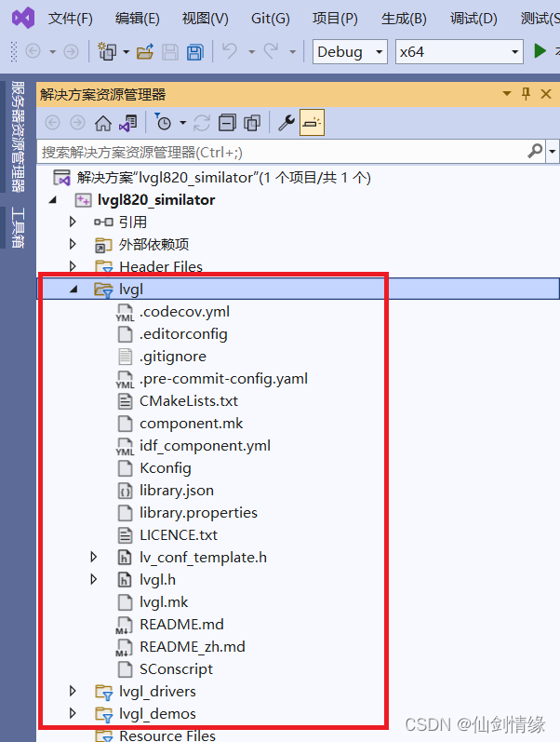
Task: Open Solution Explorer window options dropdown
Action: coord(507,94)
